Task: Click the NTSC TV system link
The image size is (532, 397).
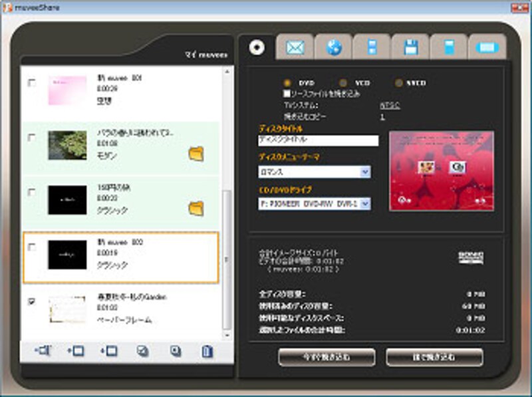Action: [389, 105]
